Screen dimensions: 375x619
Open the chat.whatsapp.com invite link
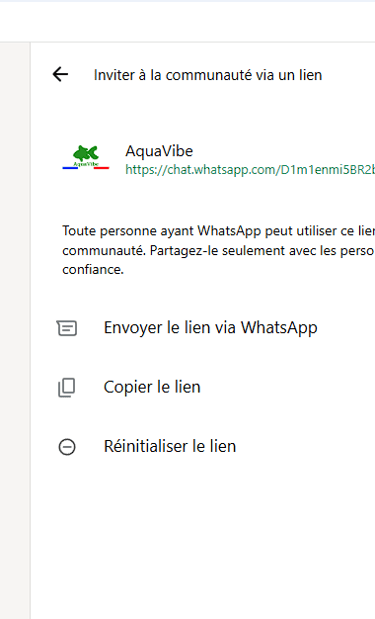pyautogui.click(x=250, y=170)
